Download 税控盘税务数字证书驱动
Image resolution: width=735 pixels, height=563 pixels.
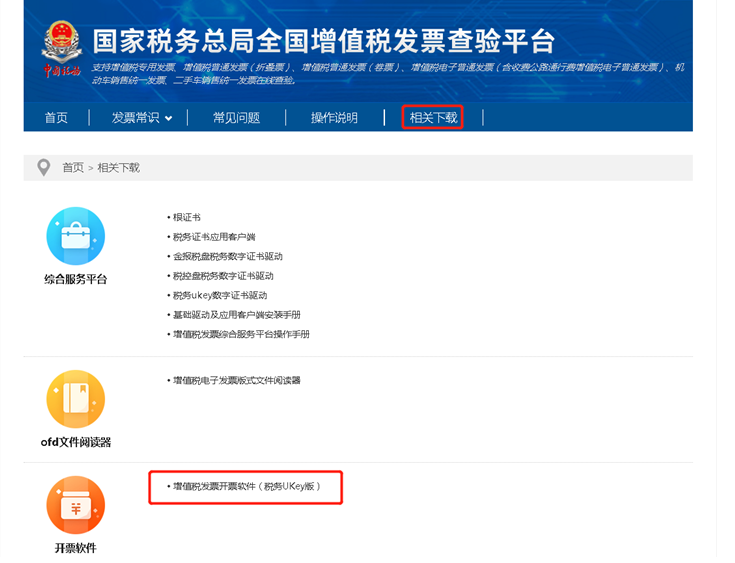(x=223, y=276)
